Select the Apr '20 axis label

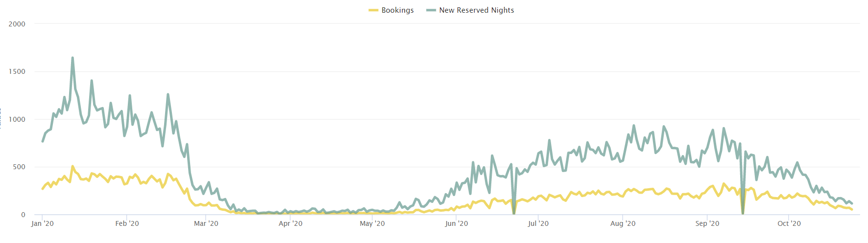click(x=290, y=223)
